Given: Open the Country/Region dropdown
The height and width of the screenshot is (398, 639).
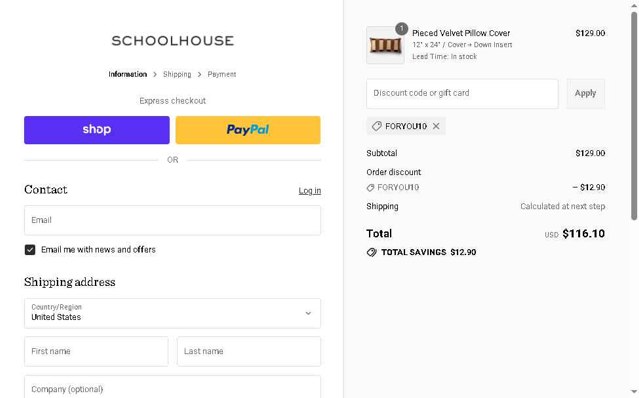Looking at the screenshot, I should [x=172, y=313].
